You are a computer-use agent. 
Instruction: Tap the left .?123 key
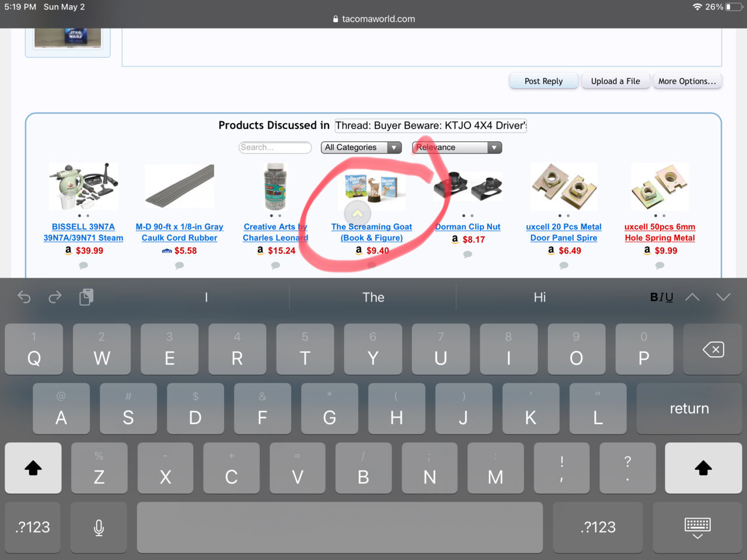click(x=33, y=527)
